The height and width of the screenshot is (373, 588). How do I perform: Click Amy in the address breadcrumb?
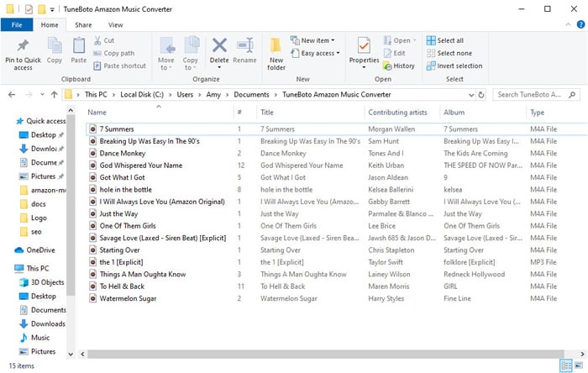[x=213, y=94]
